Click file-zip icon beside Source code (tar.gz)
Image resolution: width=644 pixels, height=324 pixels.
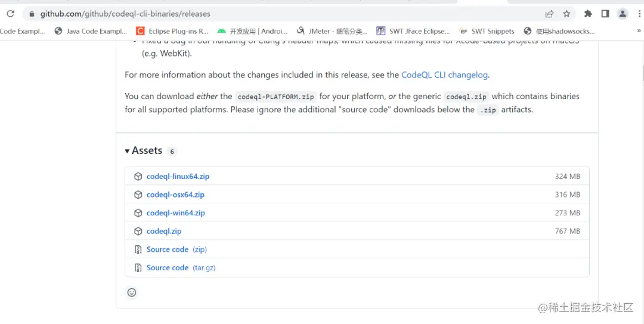138,268
